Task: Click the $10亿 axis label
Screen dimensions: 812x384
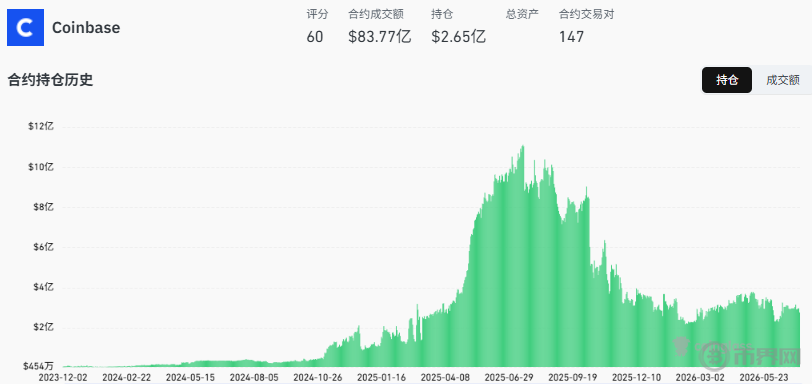Action: [41, 167]
